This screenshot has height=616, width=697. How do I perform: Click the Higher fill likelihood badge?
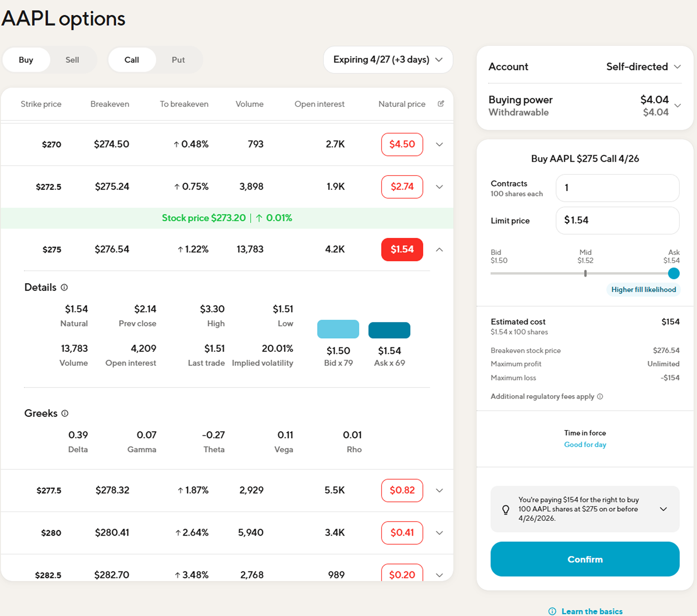643,290
